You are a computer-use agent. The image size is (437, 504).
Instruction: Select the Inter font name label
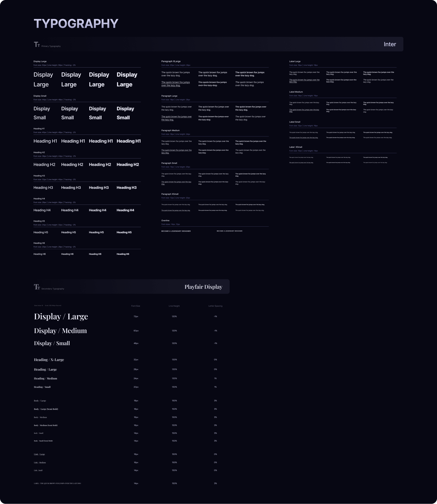(390, 44)
